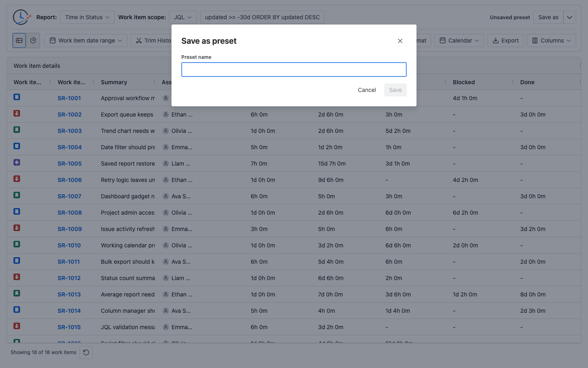Open work item SR-1014
588x368 pixels.
(x=69, y=311)
